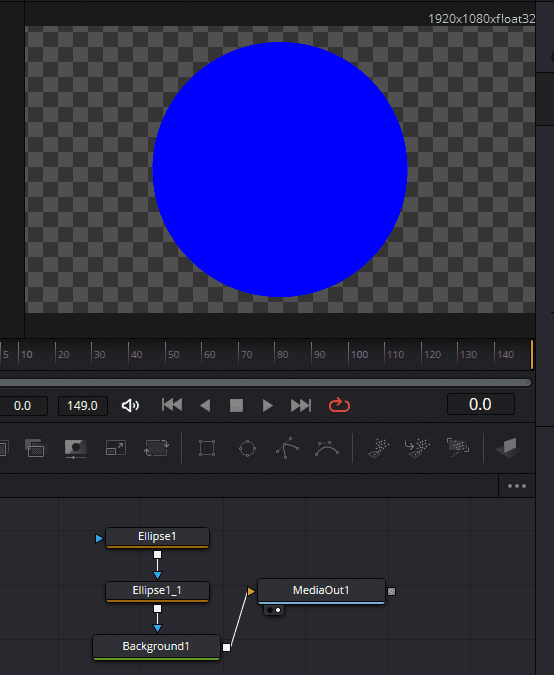The image size is (554, 675).
Task: Click the render end 149.0 field
Action: [83, 406]
